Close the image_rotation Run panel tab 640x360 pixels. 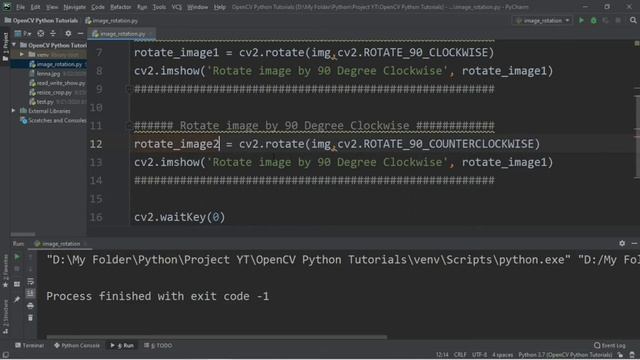85,244
